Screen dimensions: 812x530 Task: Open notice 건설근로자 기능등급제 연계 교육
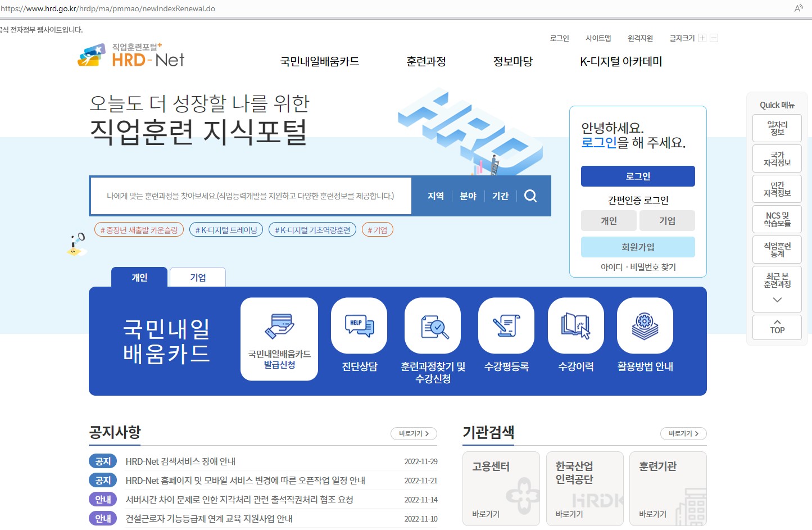209,519
